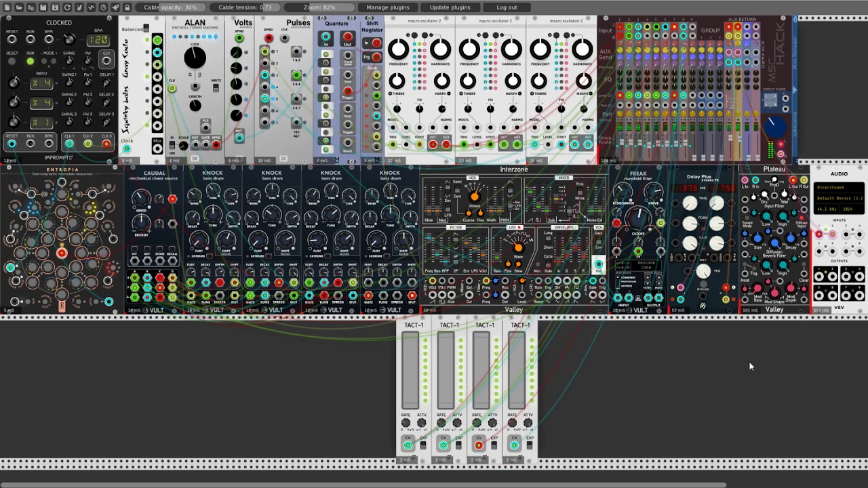
Task: Click the Decay knob on Plateau
Action: click(x=791, y=239)
